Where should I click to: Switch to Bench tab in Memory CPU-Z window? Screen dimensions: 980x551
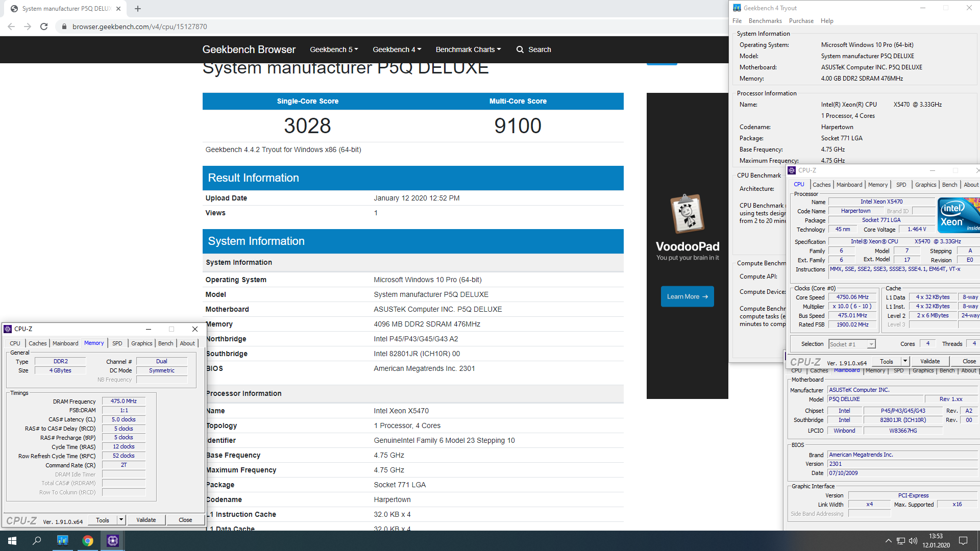[x=165, y=343]
